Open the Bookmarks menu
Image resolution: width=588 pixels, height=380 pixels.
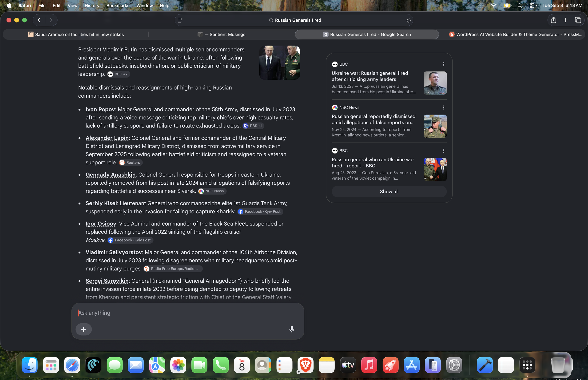coord(118,5)
